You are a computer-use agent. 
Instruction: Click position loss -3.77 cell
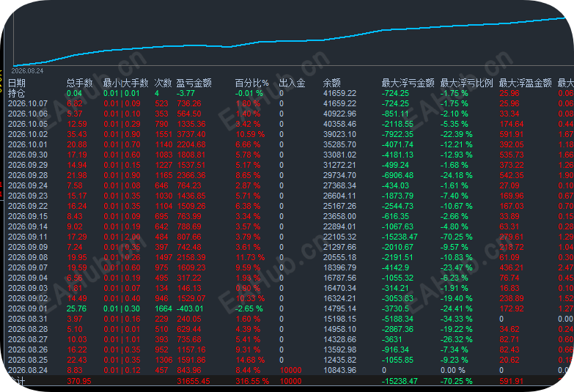(x=185, y=93)
